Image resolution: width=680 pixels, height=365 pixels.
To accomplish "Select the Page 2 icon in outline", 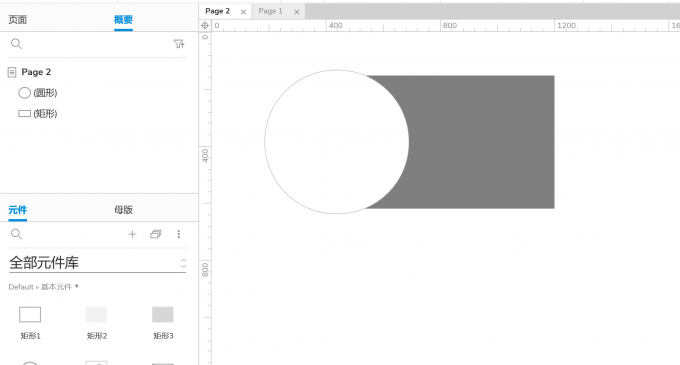I will click(x=12, y=72).
